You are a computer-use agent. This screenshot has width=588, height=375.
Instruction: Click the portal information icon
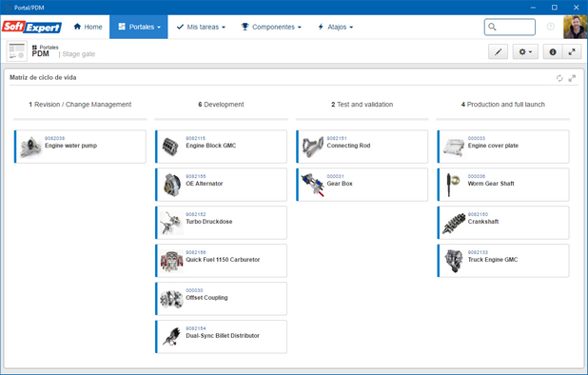click(553, 52)
